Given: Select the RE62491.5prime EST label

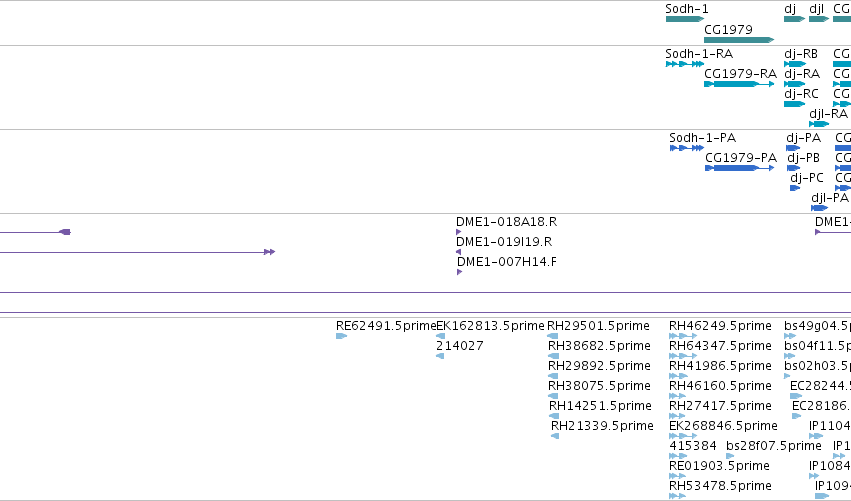Looking at the screenshot, I should point(386,326).
